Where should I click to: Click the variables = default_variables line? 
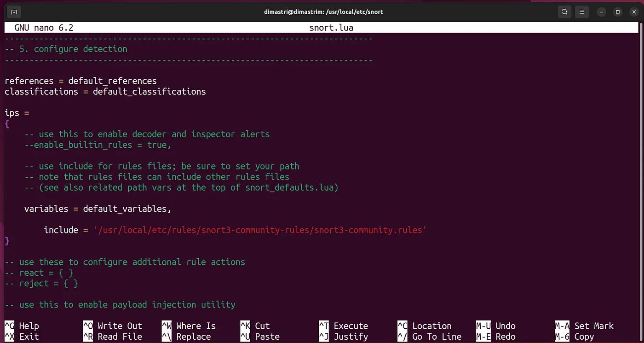pos(98,209)
